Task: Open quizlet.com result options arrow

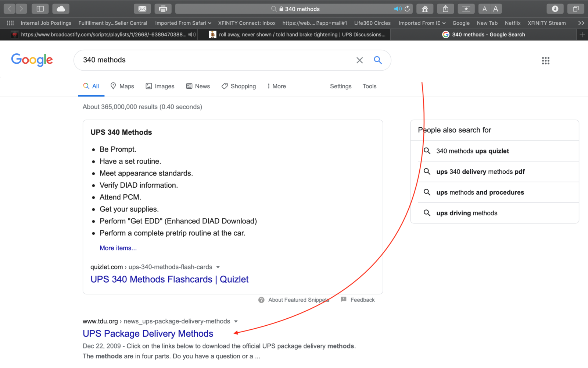Action: point(218,267)
